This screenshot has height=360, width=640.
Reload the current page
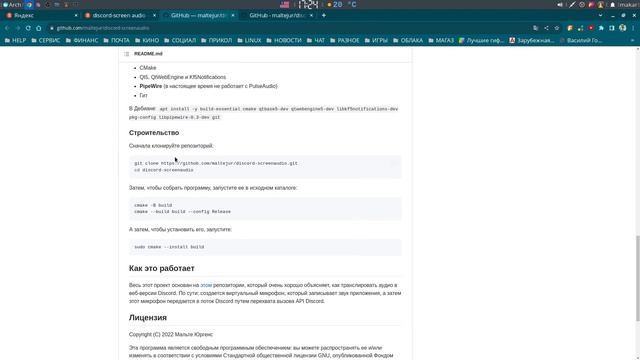[x=28, y=28]
